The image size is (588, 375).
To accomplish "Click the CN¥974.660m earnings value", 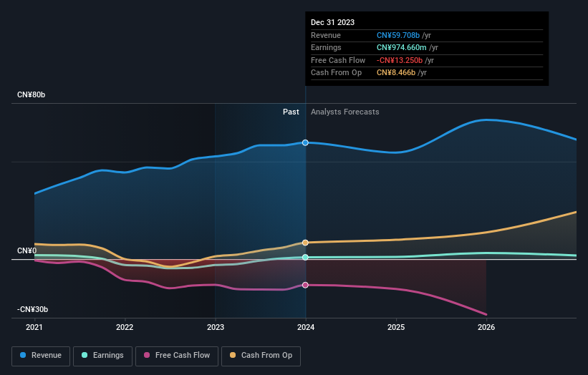I will point(401,47).
